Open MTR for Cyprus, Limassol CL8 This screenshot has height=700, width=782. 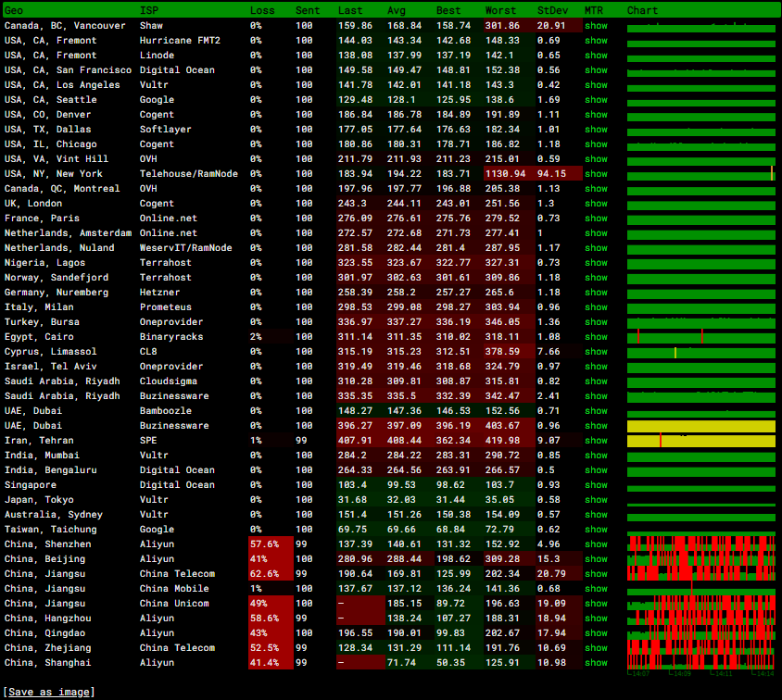coord(596,352)
